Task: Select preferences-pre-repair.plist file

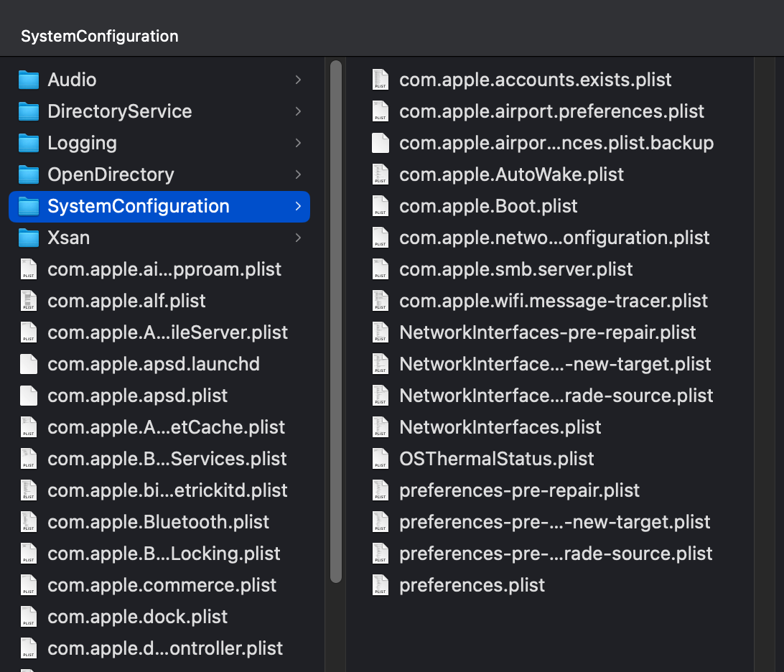Action: tap(519, 490)
